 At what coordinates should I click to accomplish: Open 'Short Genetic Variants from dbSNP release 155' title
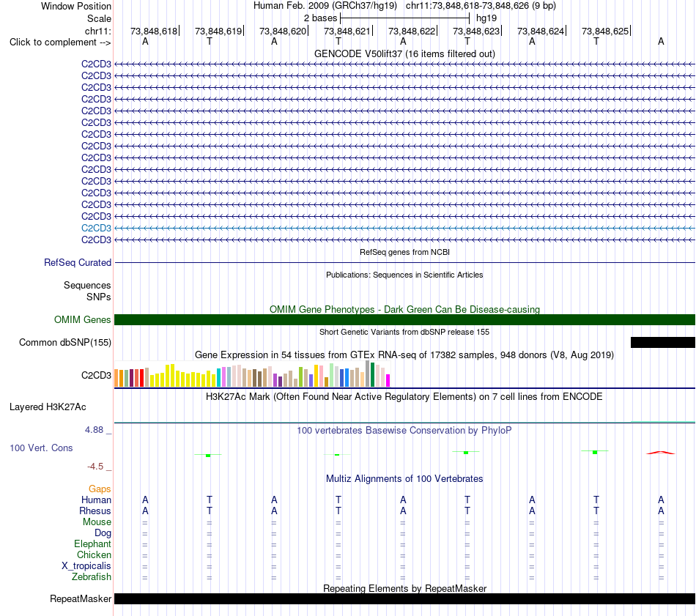click(404, 332)
